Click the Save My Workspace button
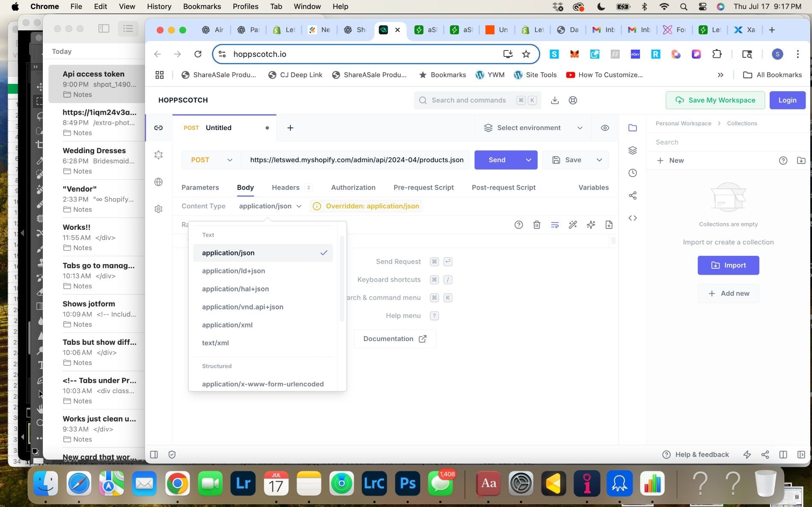812x507 pixels. pos(715,100)
